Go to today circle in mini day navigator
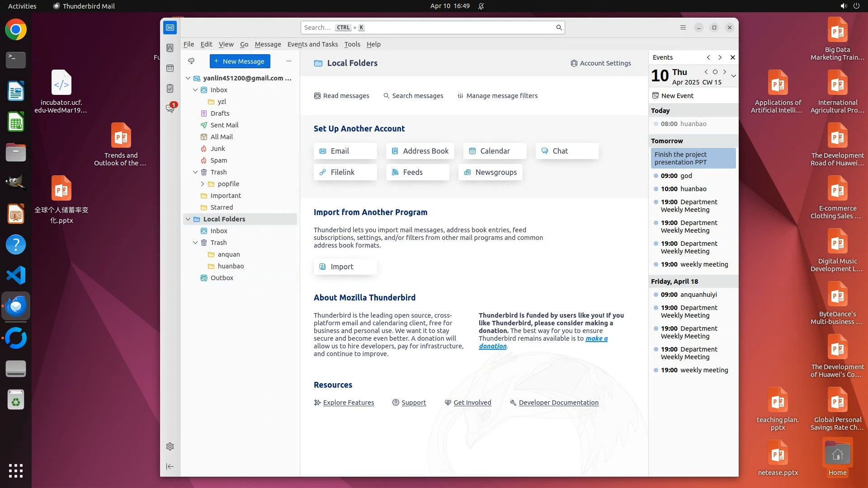This screenshot has height=488, width=868. coord(715,72)
